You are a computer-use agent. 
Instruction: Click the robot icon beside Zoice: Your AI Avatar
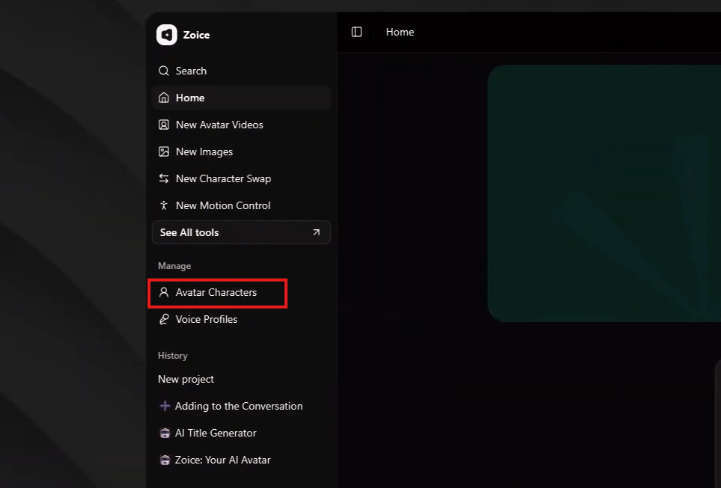(x=165, y=460)
